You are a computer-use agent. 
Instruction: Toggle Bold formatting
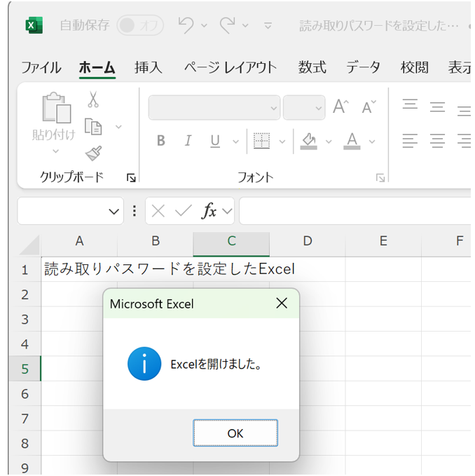(161, 140)
